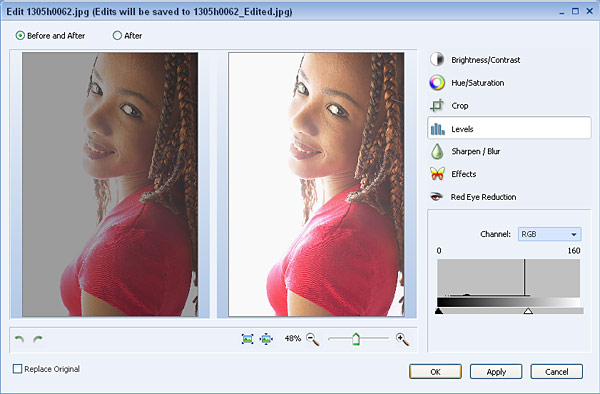Click the Cancel button

(x=556, y=371)
